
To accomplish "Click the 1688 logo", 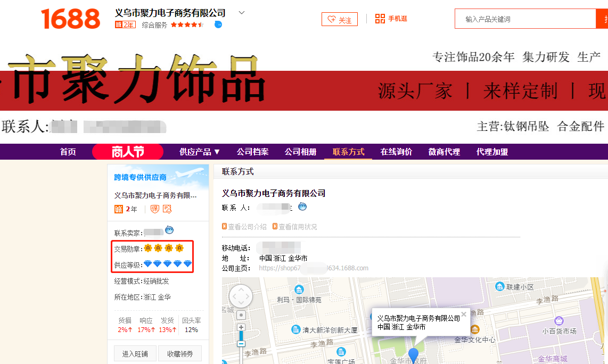I will (70, 19).
